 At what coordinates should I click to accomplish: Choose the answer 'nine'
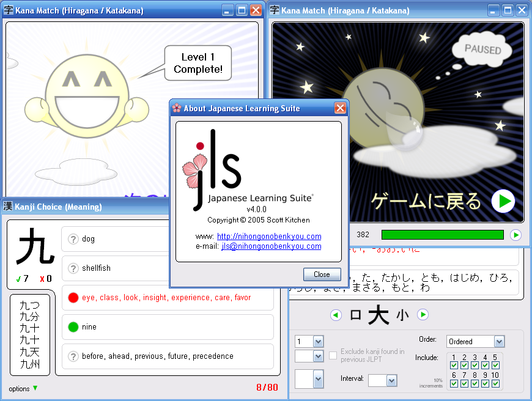168,327
